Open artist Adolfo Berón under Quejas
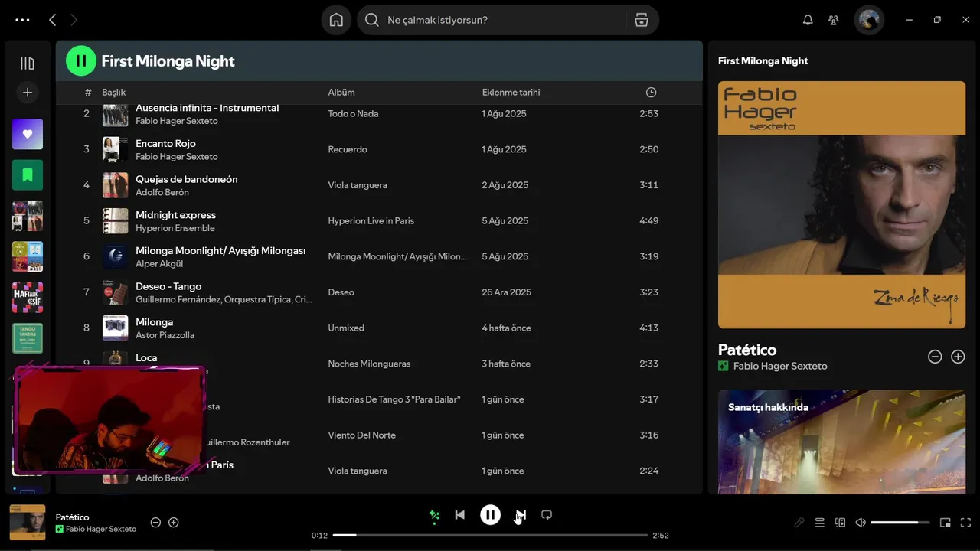980x551 pixels. (x=162, y=192)
